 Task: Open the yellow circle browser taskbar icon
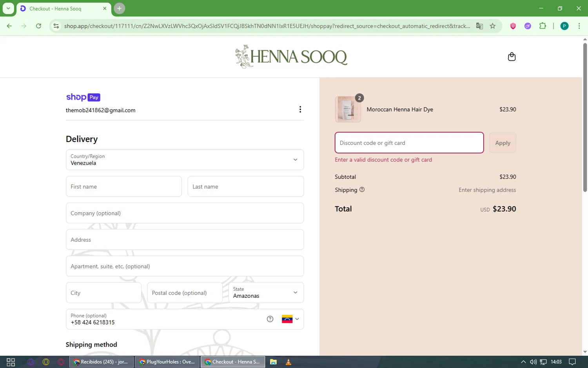(46, 362)
